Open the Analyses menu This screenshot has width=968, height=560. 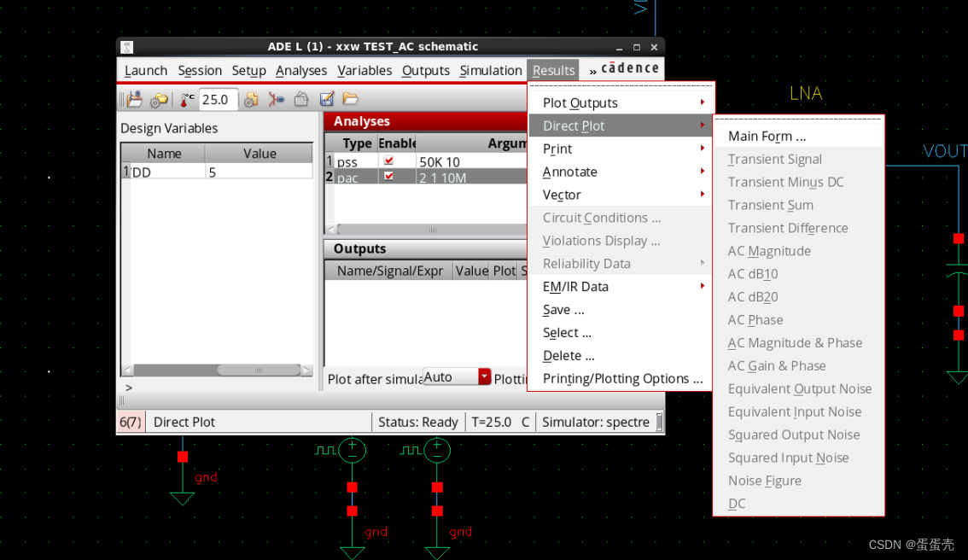click(x=301, y=70)
